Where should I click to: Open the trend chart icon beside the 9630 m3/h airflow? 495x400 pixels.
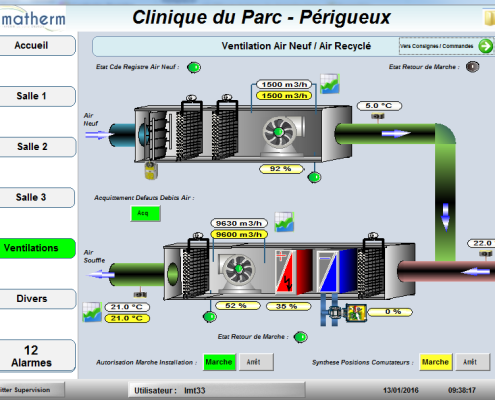(284, 222)
